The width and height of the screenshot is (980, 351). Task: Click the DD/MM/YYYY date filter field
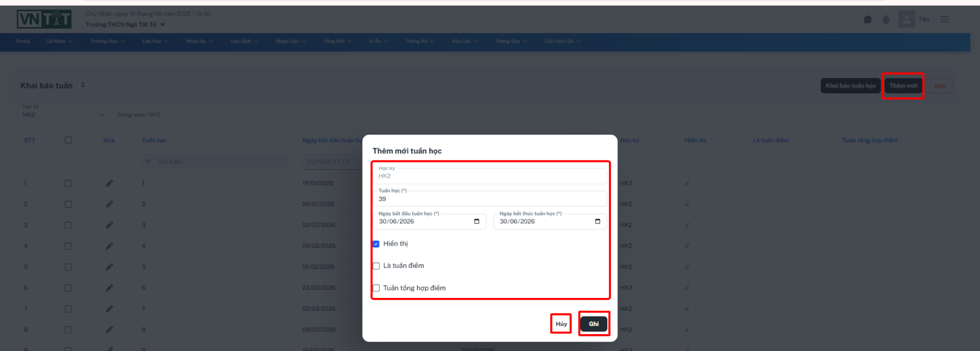(332, 162)
